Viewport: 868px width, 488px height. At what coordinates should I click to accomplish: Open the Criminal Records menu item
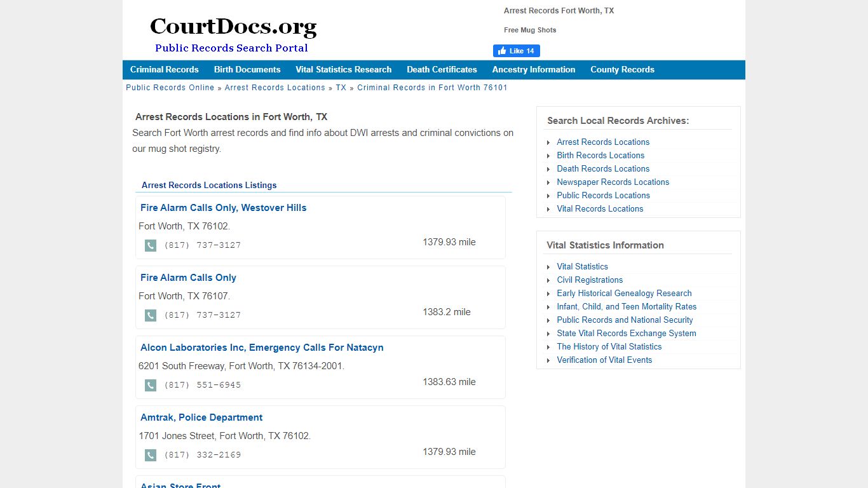pos(165,69)
